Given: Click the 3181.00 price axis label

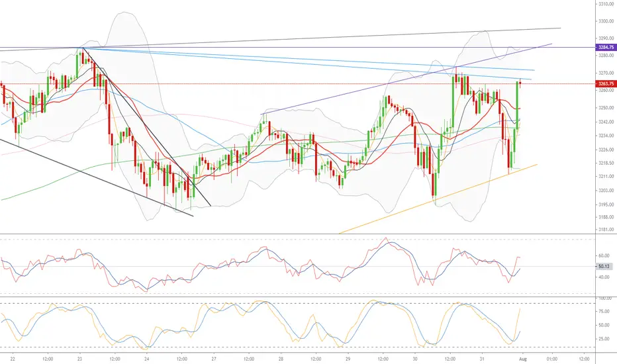Looking at the screenshot, I should (x=606, y=230).
